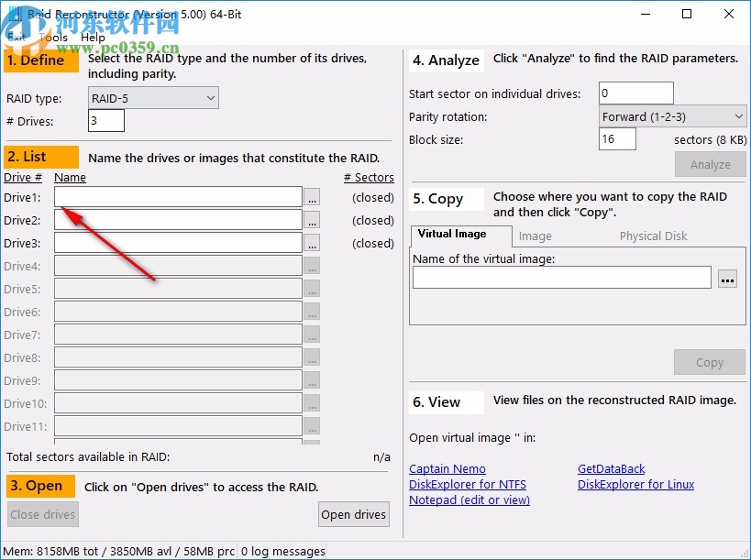Open Notepad (edit or view) link
The width and height of the screenshot is (751, 560).
click(469, 500)
